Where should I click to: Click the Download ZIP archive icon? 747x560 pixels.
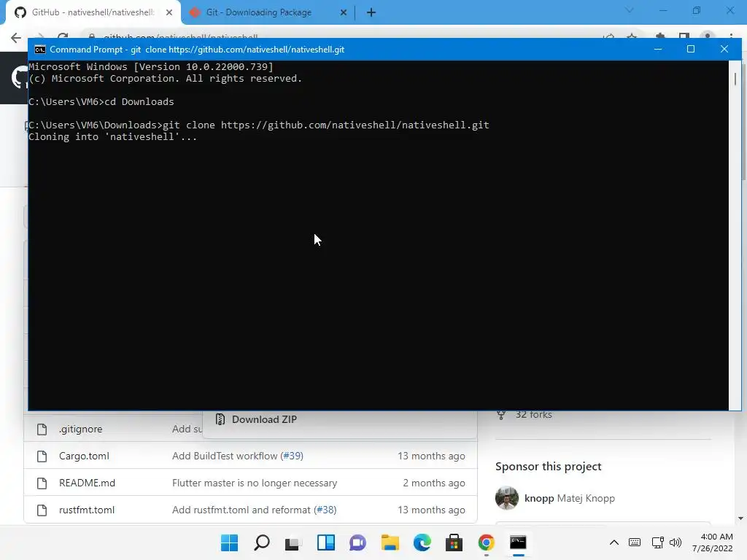coord(220,419)
